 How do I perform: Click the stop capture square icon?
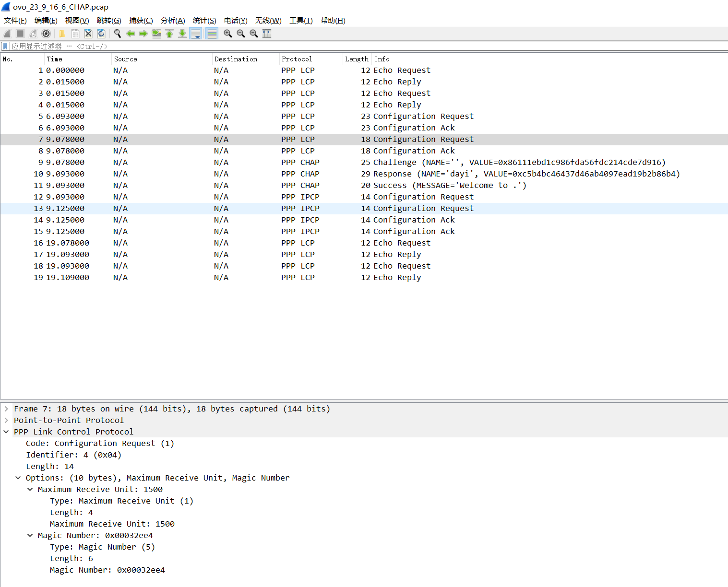[20, 34]
